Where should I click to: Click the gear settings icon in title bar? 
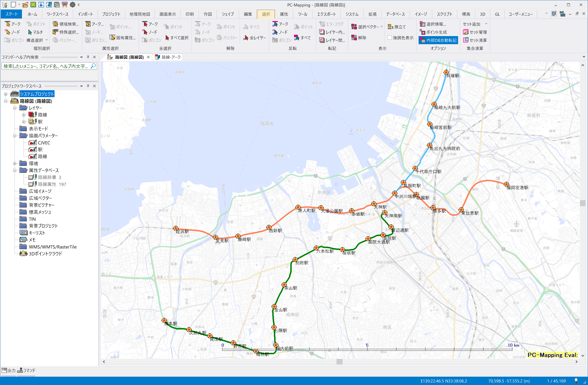tap(72, 4)
